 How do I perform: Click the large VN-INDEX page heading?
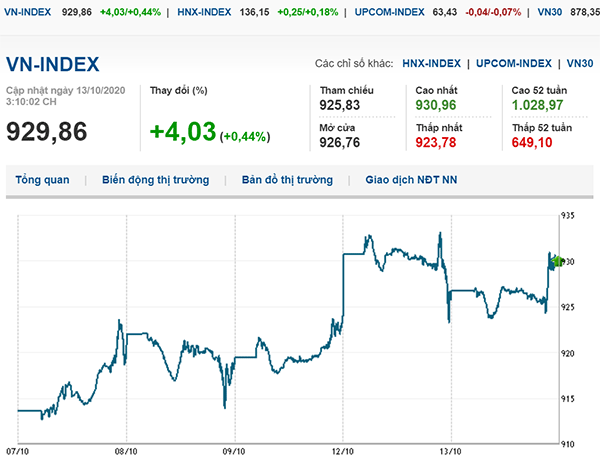tap(53, 65)
